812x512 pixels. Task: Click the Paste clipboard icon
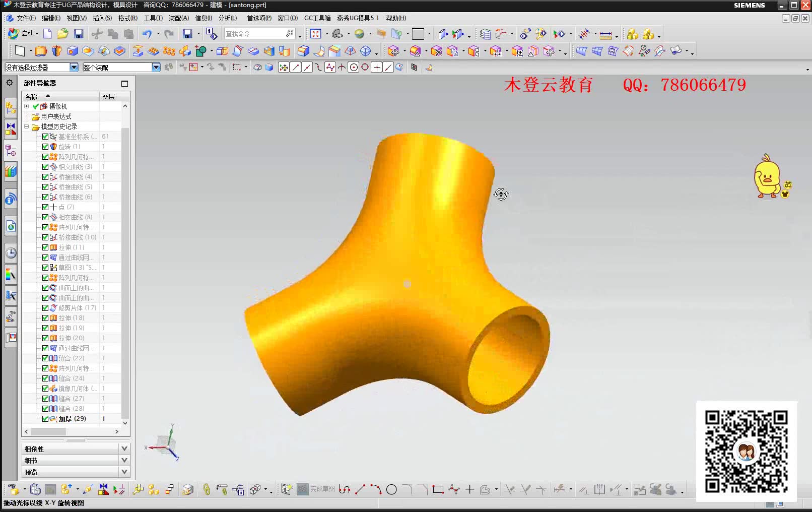click(129, 34)
